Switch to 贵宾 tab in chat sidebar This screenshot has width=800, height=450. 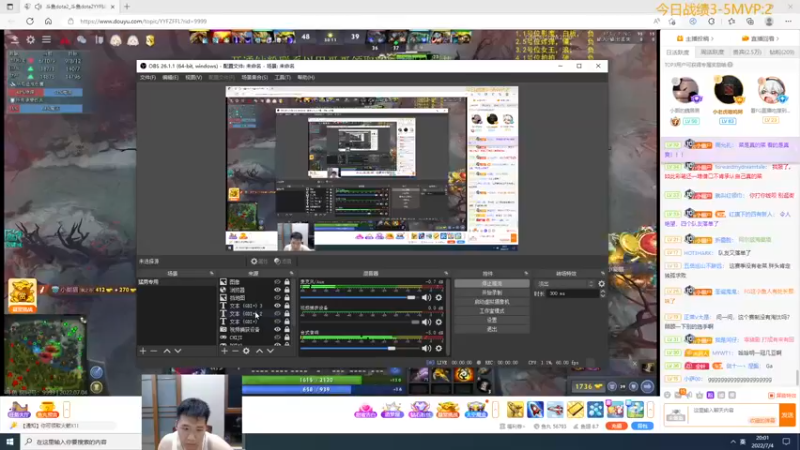tap(747, 52)
